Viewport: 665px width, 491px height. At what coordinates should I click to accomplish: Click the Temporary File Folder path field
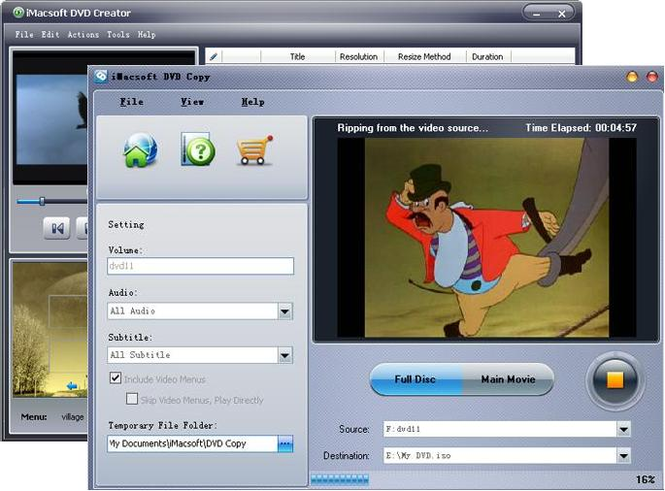[x=193, y=444]
